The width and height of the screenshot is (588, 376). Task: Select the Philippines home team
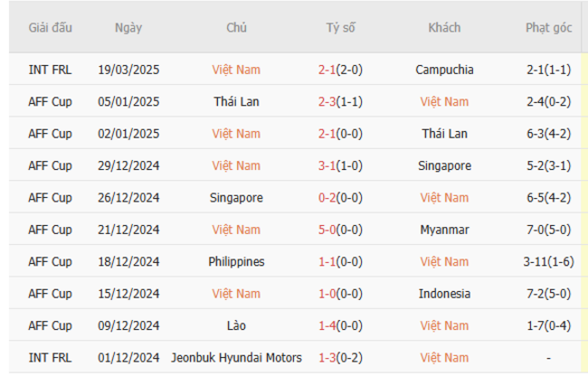point(236,261)
